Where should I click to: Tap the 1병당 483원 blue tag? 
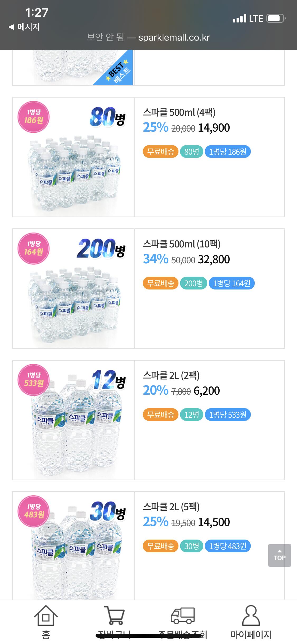228,546
